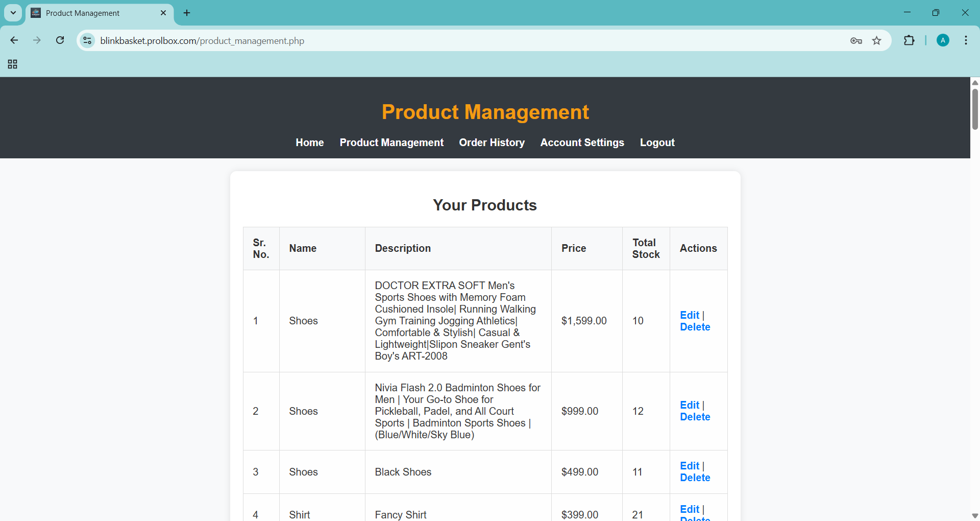Viewport: 980px width, 521px height.
Task: Open the password manager key icon
Action: tap(856, 41)
